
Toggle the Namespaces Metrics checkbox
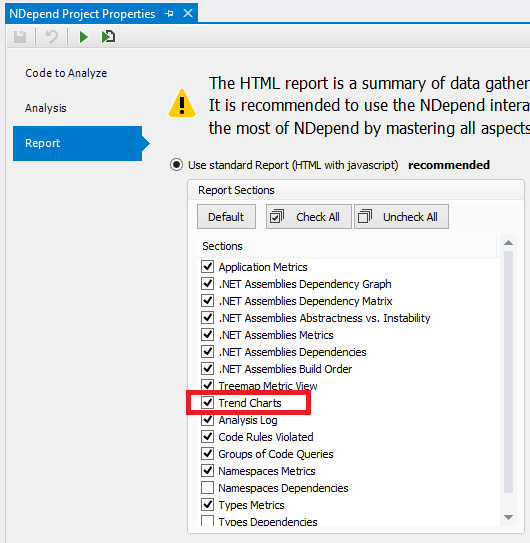(x=207, y=470)
